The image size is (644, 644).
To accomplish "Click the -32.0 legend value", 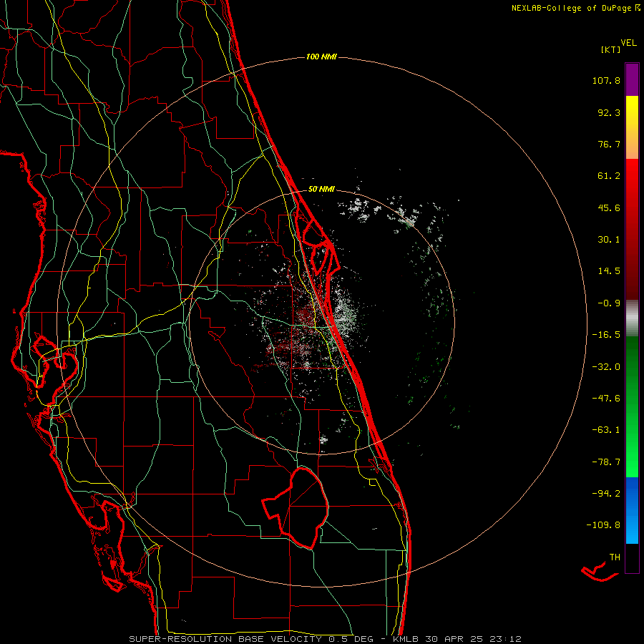I will [606, 367].
